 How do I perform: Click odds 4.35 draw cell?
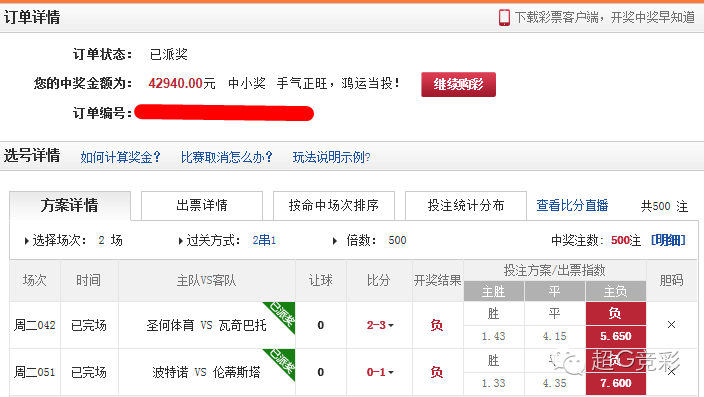[554, 384]
